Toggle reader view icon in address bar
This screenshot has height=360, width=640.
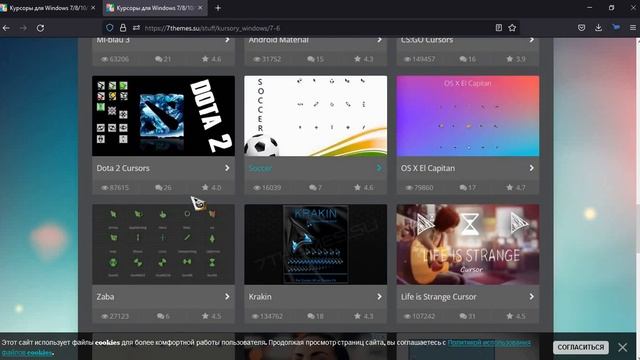(499, 28)
